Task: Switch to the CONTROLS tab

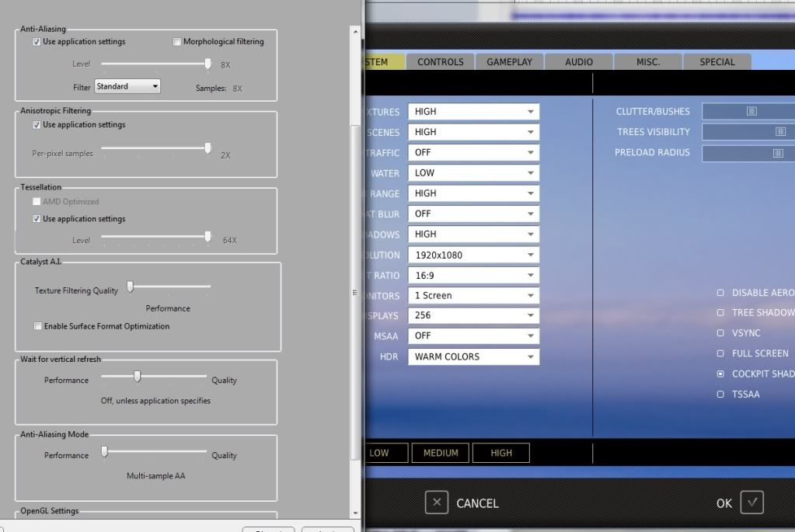Action: (x=440, y=62)
